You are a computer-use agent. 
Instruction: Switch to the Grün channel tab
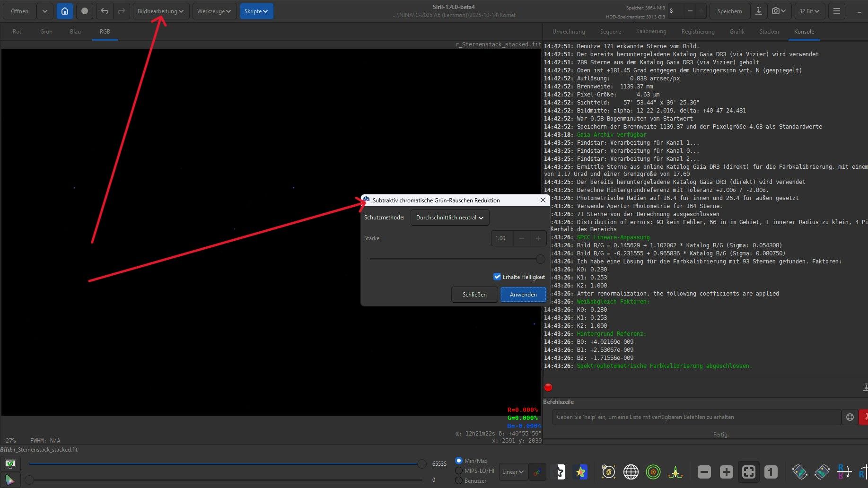(x=46, y=32)
